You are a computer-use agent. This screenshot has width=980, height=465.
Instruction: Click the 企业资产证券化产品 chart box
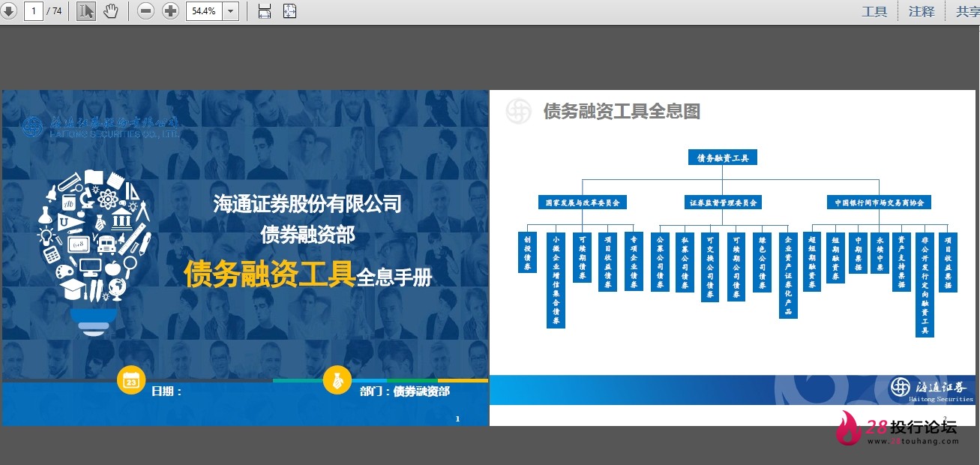pyautogui.click(x=788, y=274)
